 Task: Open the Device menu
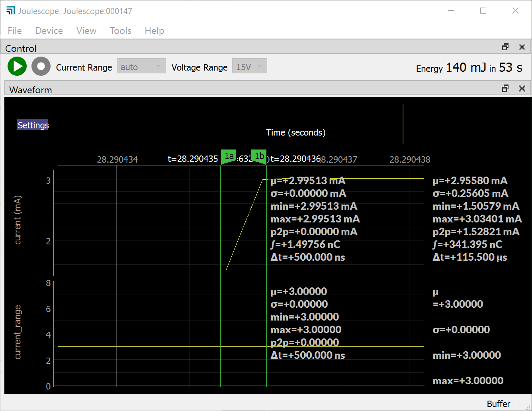tap(49, 31)
